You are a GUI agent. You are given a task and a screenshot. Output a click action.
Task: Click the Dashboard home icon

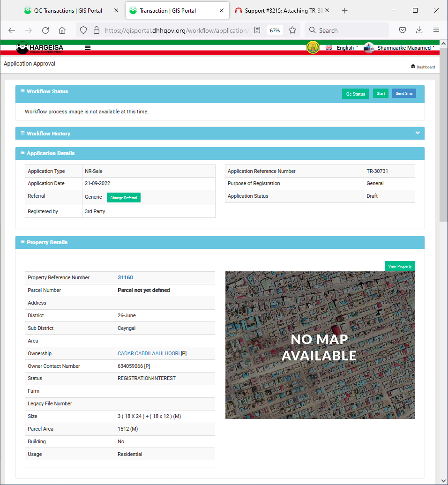pos(413,66)
